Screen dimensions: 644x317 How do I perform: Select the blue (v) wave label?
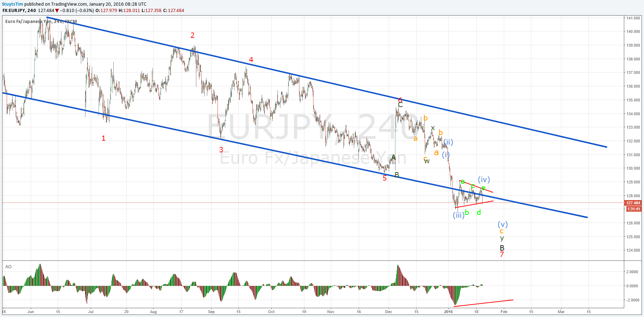point(503,224)
